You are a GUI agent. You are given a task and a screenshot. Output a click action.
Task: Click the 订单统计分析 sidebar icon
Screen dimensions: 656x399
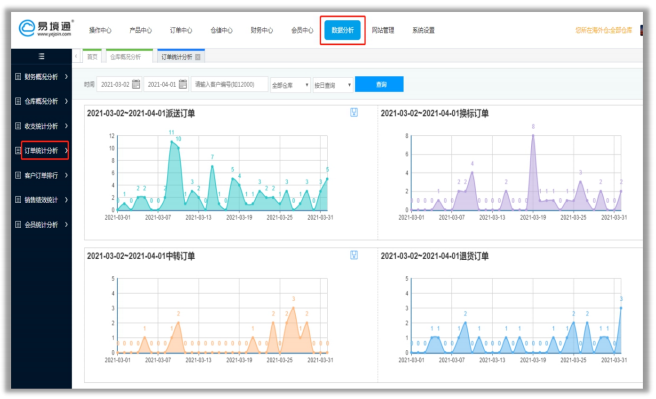18,151
